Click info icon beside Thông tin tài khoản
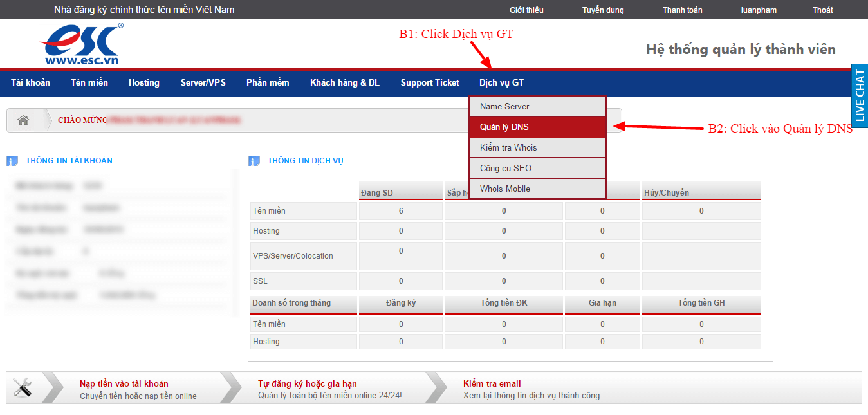 12,161
